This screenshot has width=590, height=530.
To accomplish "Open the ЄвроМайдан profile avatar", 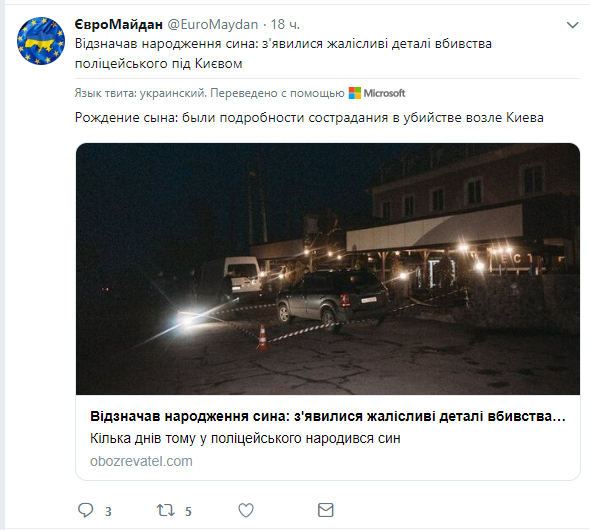I will coord(41,41).
